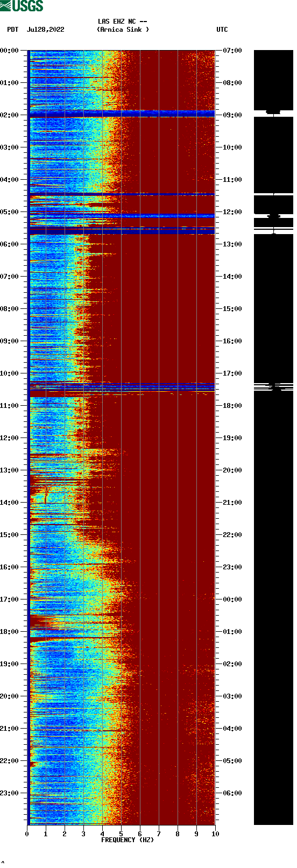The height and width of the screenshot is (868, 297).
Task: Click the 12:00 UTC time label
Action: [x=232, y=212]
